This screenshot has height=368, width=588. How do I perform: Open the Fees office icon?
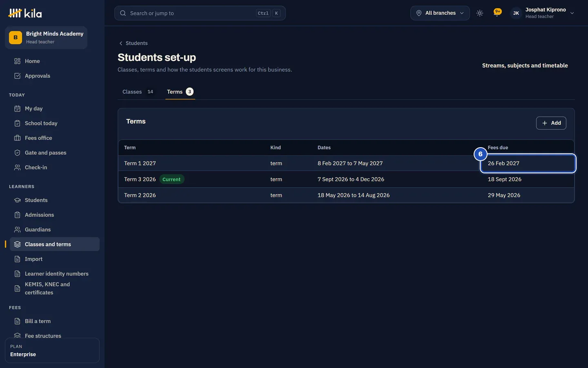tap(17, 138)
